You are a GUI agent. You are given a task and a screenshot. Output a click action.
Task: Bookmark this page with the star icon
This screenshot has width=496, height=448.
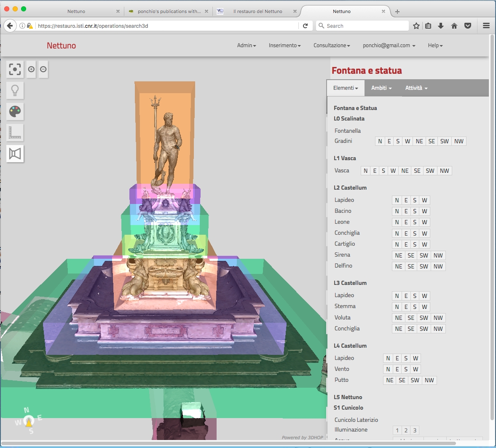coord(416,26)
